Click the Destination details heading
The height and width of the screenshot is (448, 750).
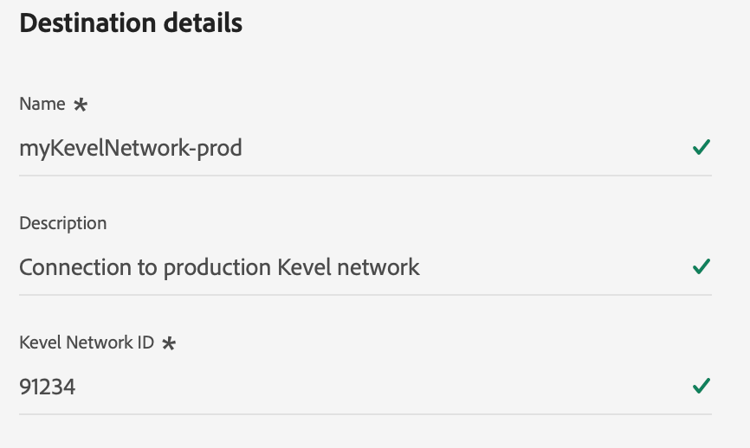[131, 23]
